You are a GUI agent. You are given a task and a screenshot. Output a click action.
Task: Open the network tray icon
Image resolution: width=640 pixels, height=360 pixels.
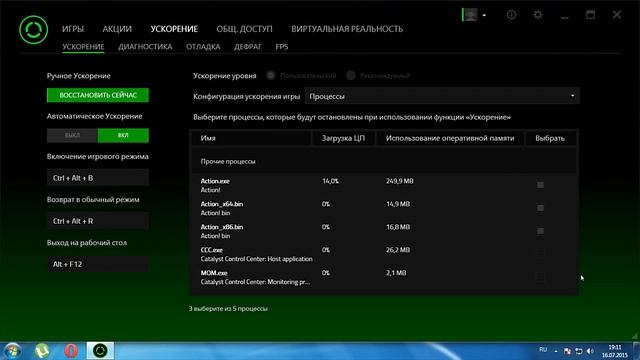[579, 351]
